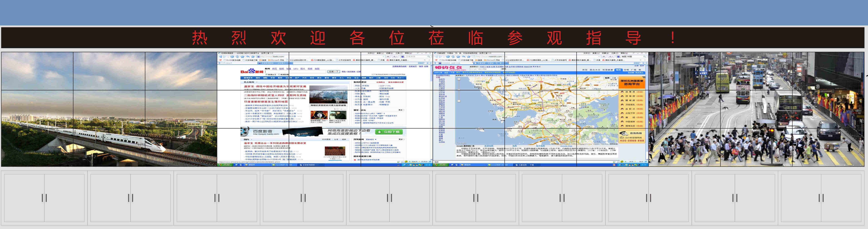
Task: Switch the map view to 卫星 mode
Action: click(x=613, y=78)
